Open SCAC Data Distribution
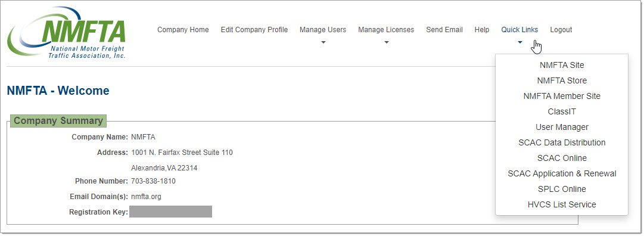 click(562, 142)
